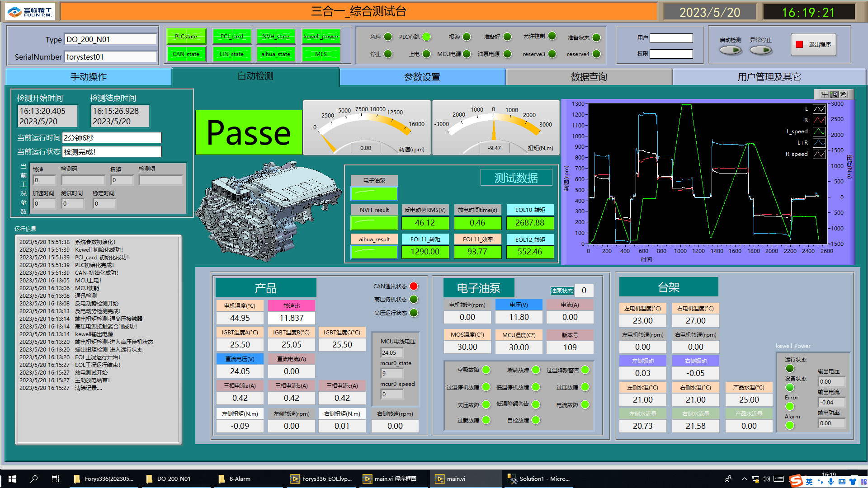Open the People icon in system tray
The image size is (868, 488).
pyautogui.click(x=728, y=479)
